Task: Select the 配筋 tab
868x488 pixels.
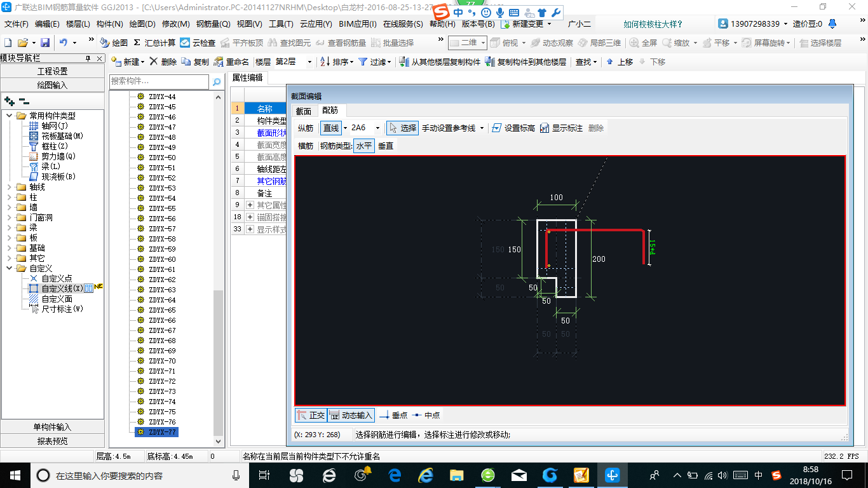Action: pyautogui.click(x=330, y=111)
